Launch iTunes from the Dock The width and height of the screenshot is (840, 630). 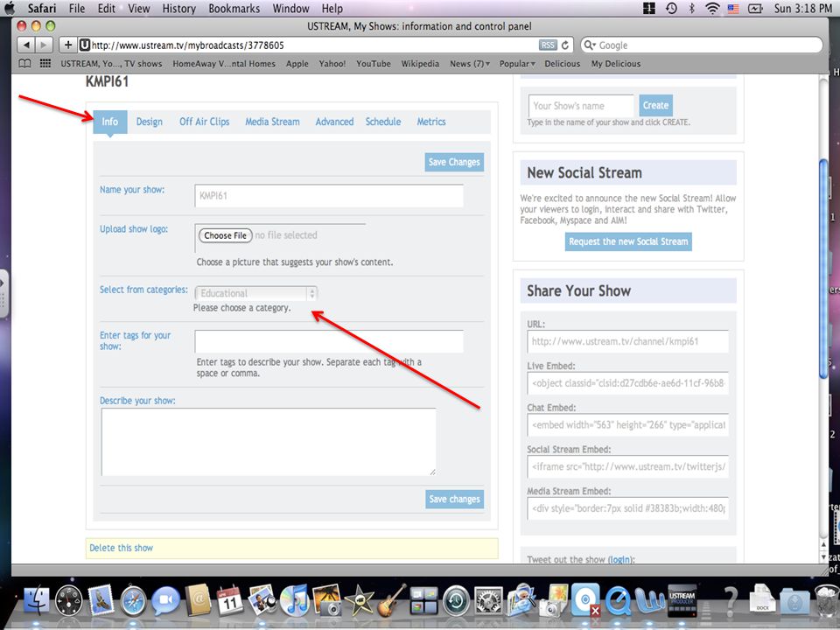[x=294, y=600]
